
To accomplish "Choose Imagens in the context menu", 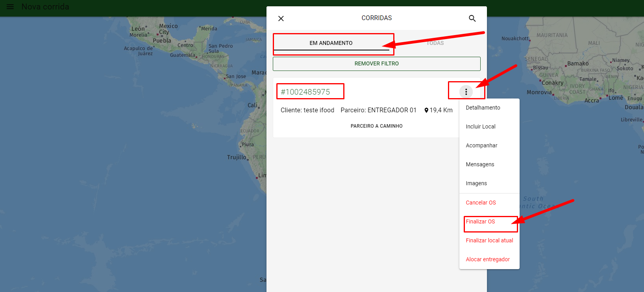I will tap(489, 183).
